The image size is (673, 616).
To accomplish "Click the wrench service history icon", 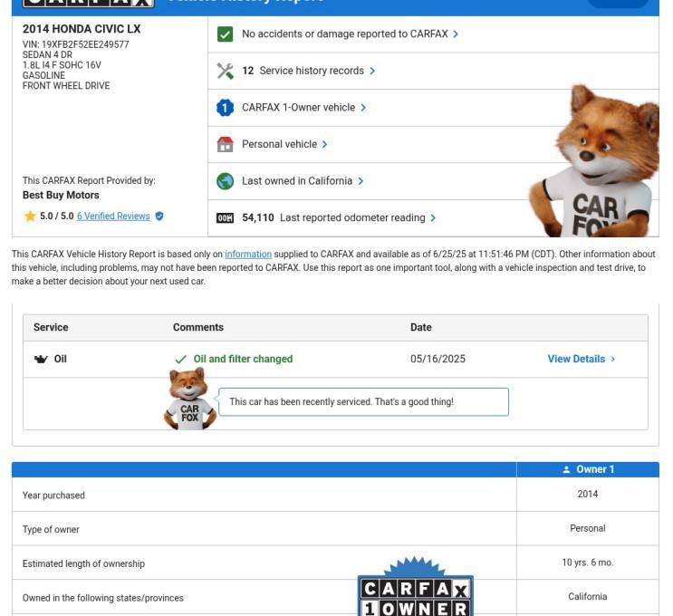I will 225,71.
